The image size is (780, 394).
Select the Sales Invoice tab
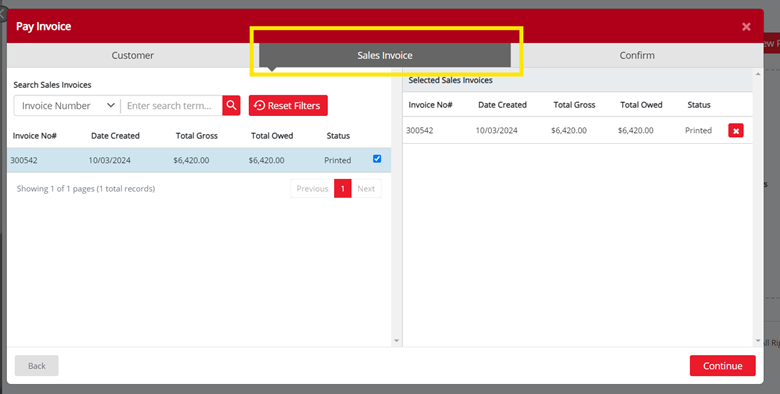(x=385, y=55)
